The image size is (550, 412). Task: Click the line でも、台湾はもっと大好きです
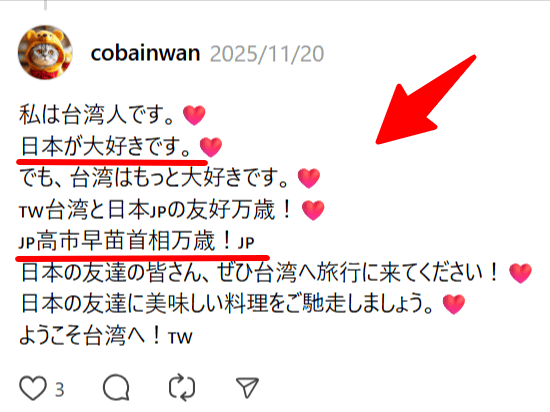click(154, 178)
